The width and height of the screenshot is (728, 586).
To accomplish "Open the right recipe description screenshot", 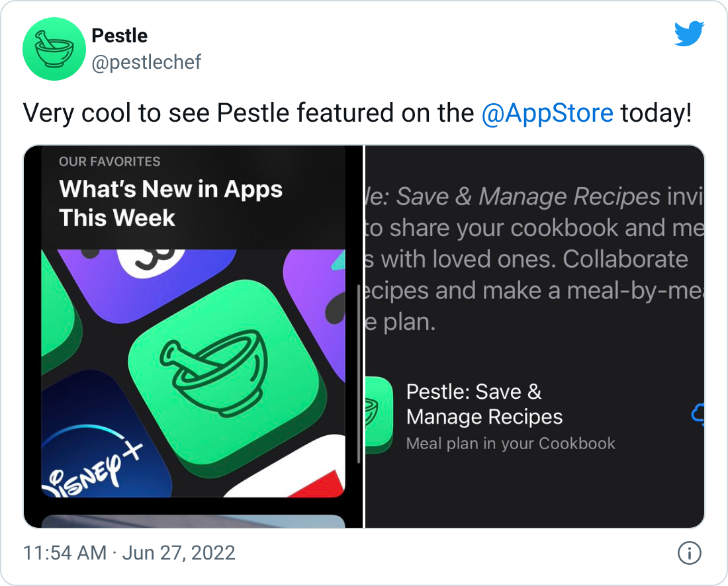I will pyautogui.click(x=535, y=337).
